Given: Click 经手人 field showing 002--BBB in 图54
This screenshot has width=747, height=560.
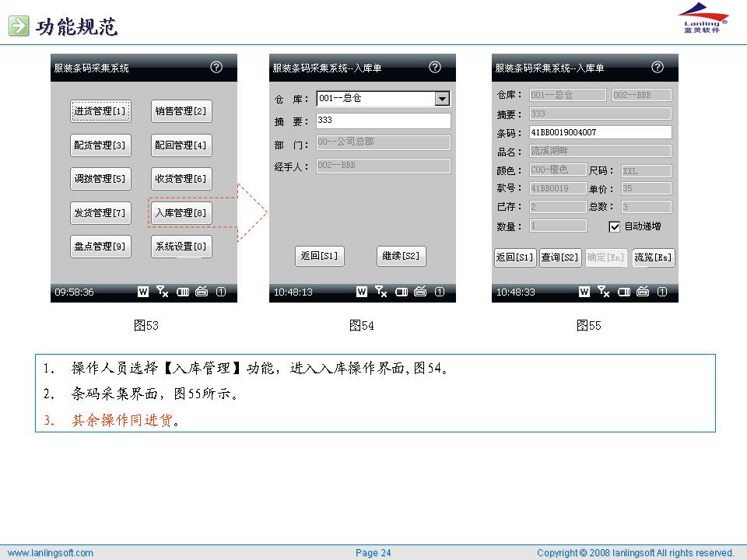Looking at the screenshot, I should [x=384, y=165].
